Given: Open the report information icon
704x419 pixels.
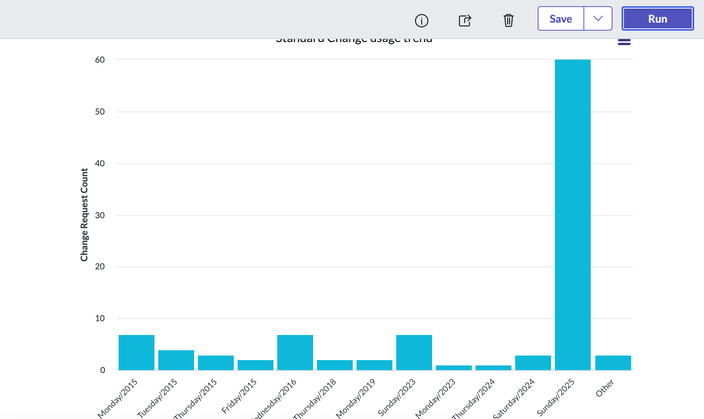Looking at the screenshot, I should point(421,20).
